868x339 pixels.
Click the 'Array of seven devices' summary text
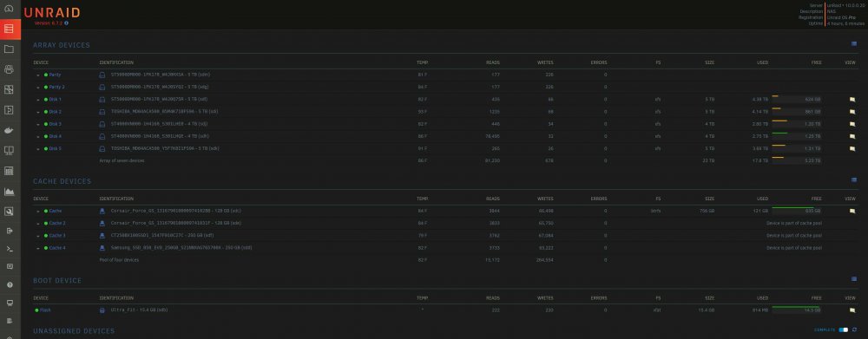coord(122,160)
